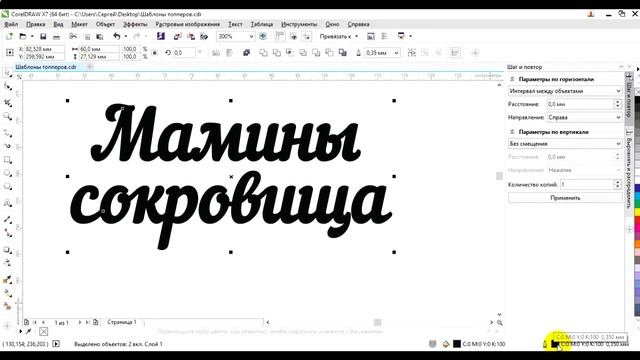Open the Эффекты menu

pos(135,24)
